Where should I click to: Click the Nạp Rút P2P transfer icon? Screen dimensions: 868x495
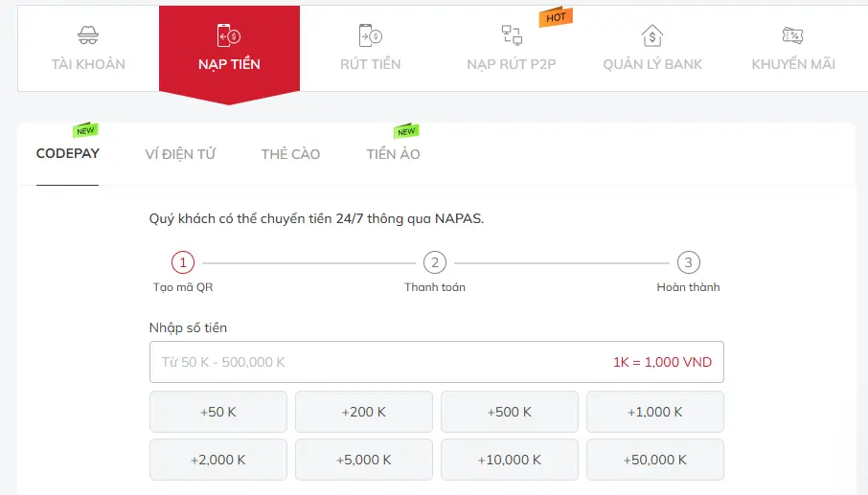(512, 34)
